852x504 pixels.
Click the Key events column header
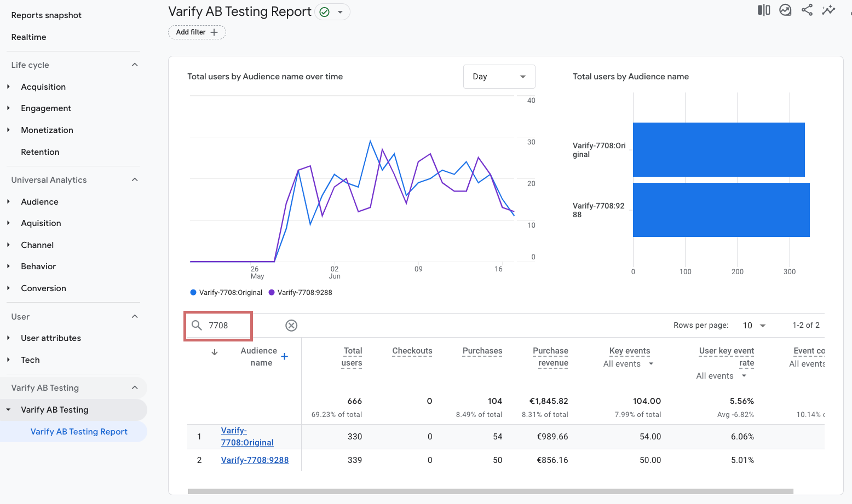(630, 351)
